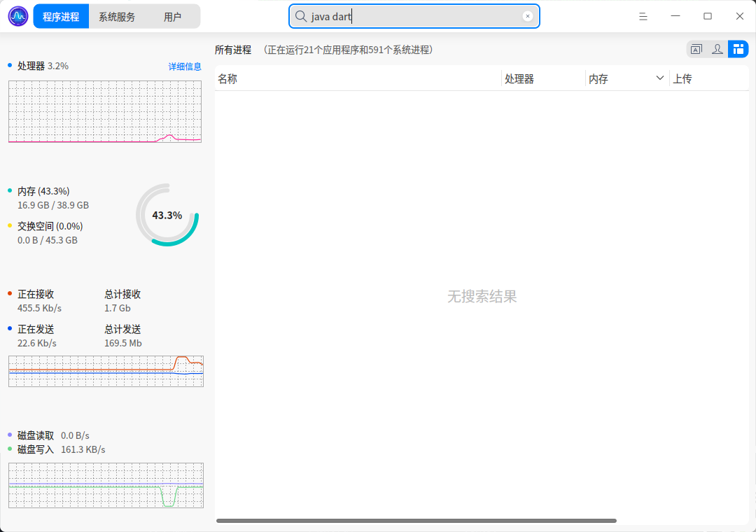Switch to the 系统服务 tab
Image resolution: width=756 pixels, height=532 pixels.
coord(117,16)
